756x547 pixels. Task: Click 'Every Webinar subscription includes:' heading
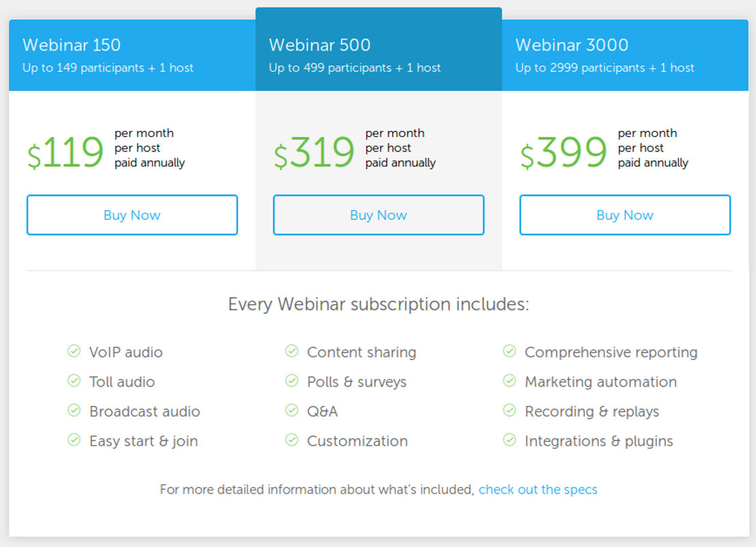point(379,305)
